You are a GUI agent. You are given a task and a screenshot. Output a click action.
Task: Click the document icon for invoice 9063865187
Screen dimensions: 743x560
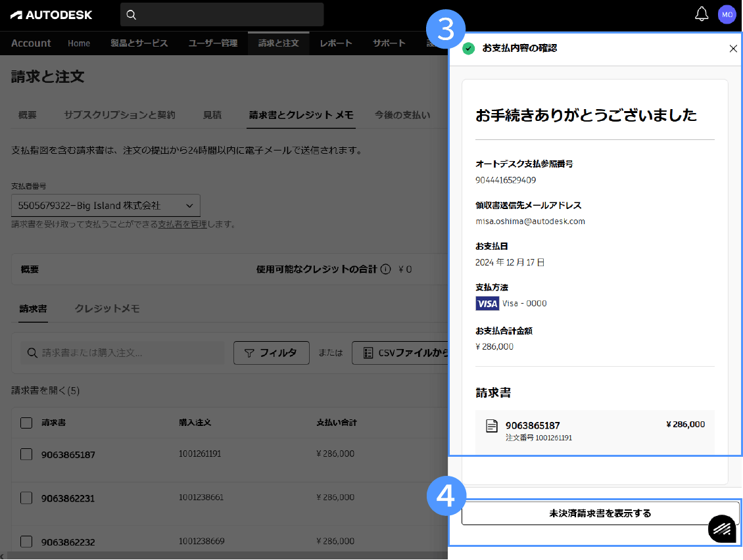click(x=491, y=426)
